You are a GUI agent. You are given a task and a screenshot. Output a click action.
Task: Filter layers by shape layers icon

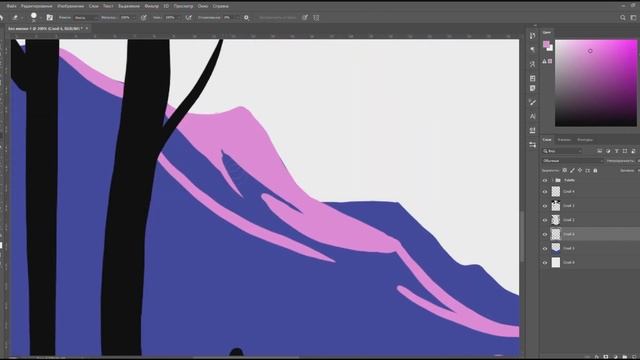[624, 151]
